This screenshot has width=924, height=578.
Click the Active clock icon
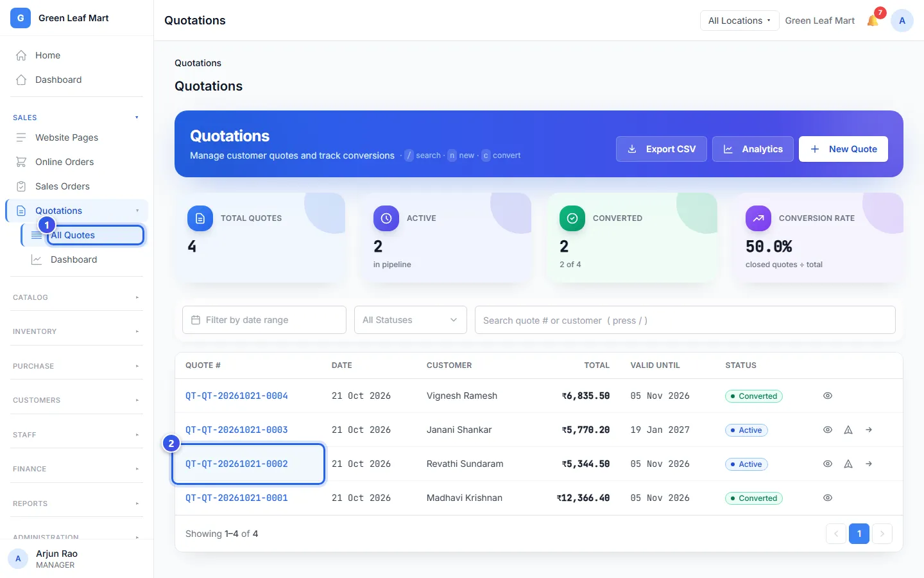click(386, 218)
